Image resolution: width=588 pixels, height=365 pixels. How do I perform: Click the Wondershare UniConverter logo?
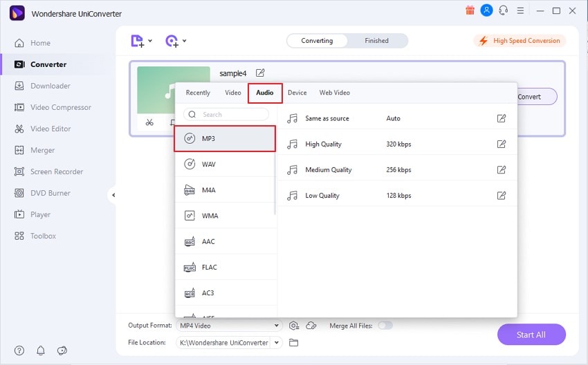coord(17,13)
